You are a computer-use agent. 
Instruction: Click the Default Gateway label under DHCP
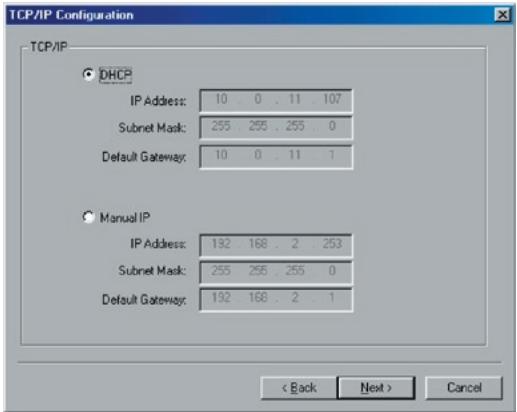click(144, 157)
